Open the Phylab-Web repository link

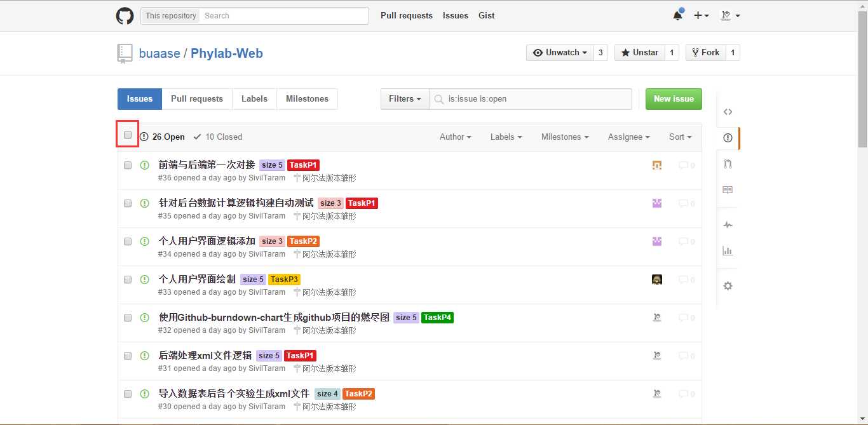pyautogui.click(x=227, y=53)
